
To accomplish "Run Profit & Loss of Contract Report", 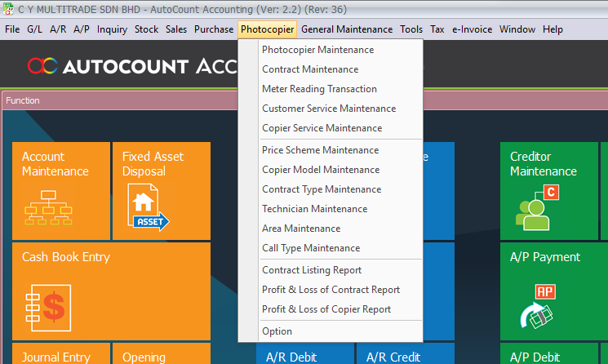I will [x=331, y=290].
